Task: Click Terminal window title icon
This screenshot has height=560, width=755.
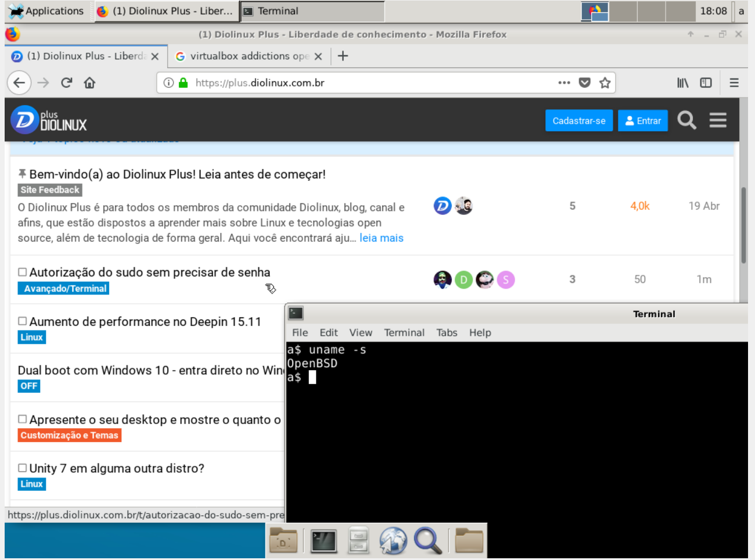Action: tap(296, 314)
